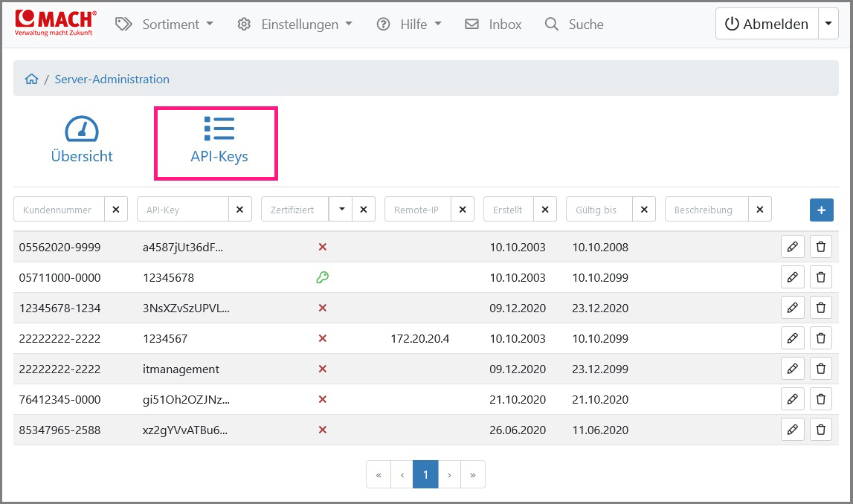The height and width of the screenshot is (504, 853).
Task: Clear the Zertifiziert filter
Action: pos(364,210)
